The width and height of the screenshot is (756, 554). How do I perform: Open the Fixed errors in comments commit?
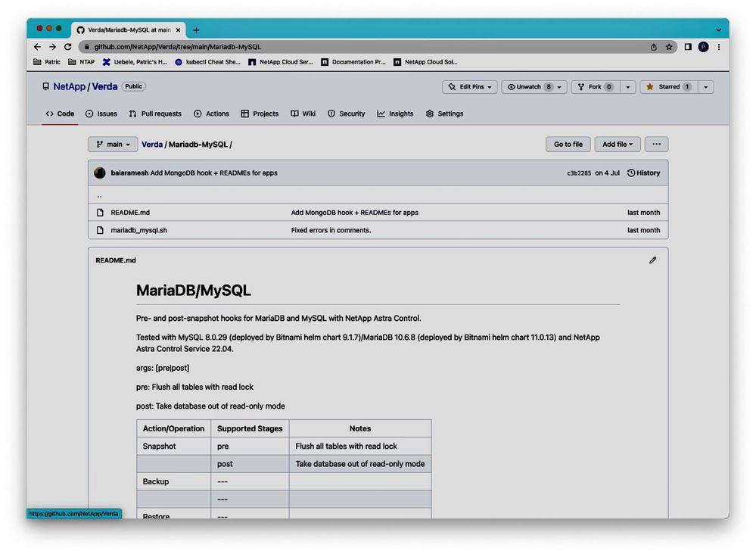pyautogui.click(x=331, y=231)
